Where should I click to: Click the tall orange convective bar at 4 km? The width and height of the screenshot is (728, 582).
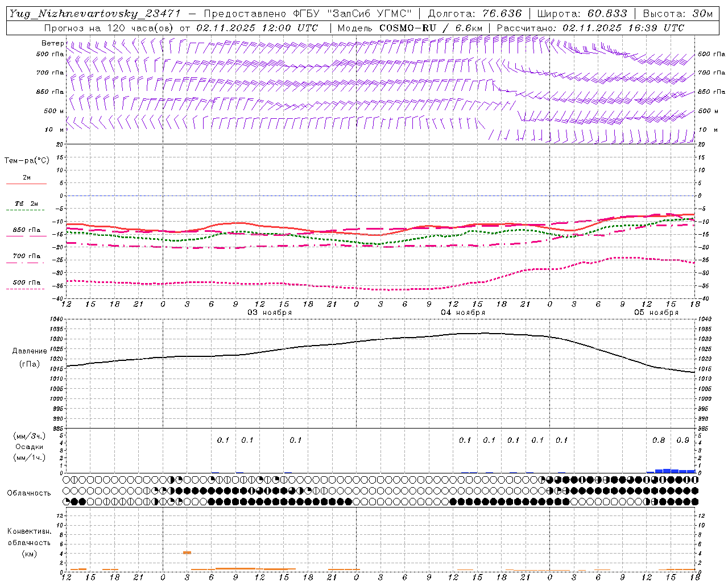(x=187, y=552)
